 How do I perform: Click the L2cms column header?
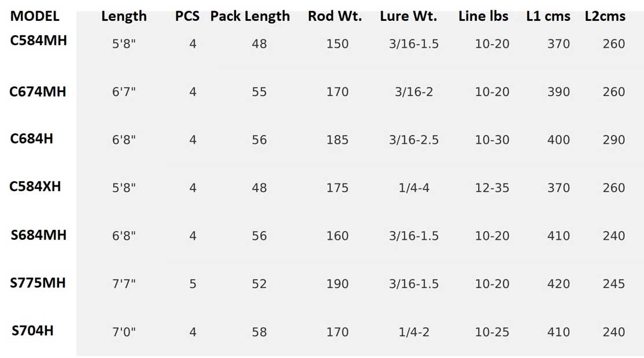(605, 16)
